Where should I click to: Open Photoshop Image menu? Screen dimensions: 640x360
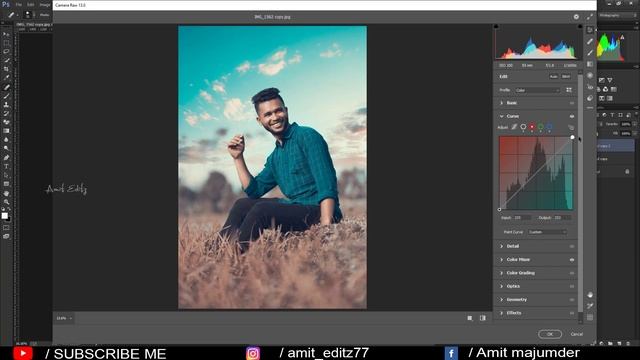[45, 4]
